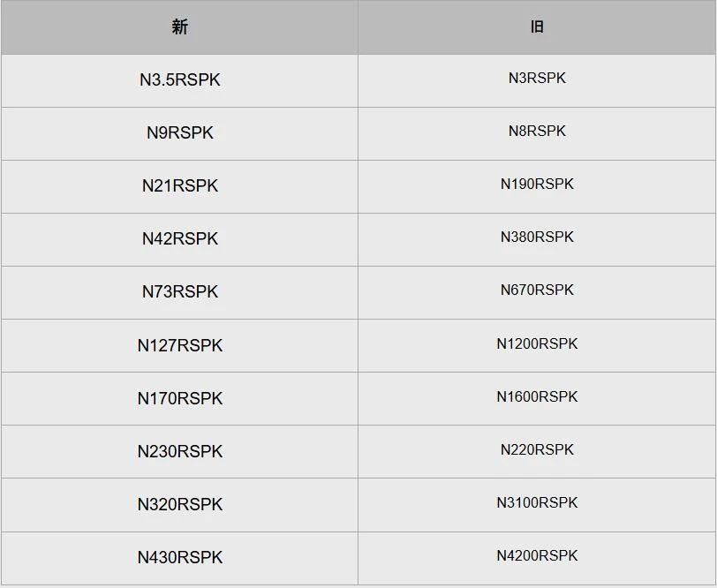This screenshot has height=588, width=717.
Task: Click on N42RSPK entry
Action: [180, 239]
